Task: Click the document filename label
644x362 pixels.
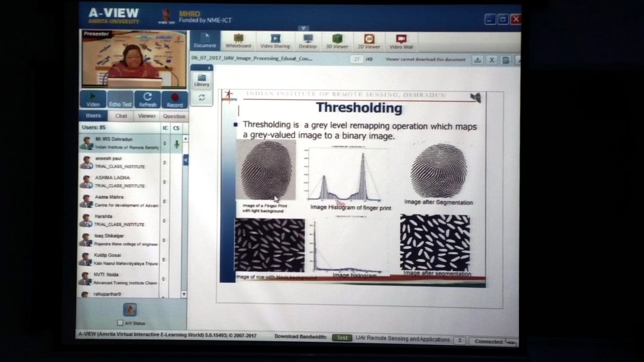Action: click(x=252, y=58)
